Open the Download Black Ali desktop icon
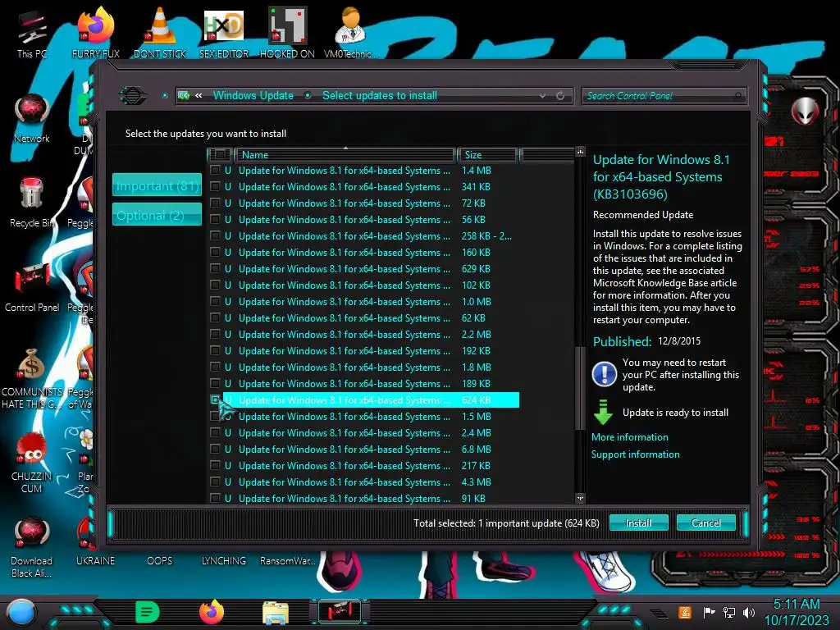The width and height of the screenshot is (840, 630). click(32, 547)
